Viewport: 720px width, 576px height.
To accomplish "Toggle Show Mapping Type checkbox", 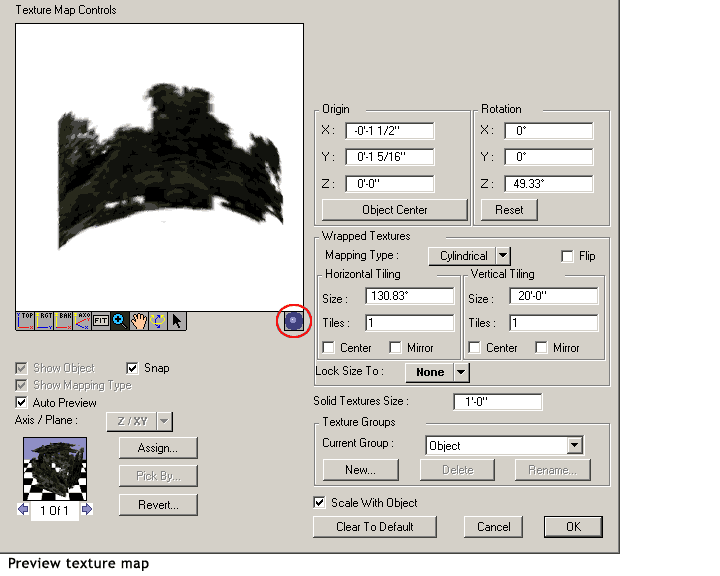I will [x=21, y=385].
